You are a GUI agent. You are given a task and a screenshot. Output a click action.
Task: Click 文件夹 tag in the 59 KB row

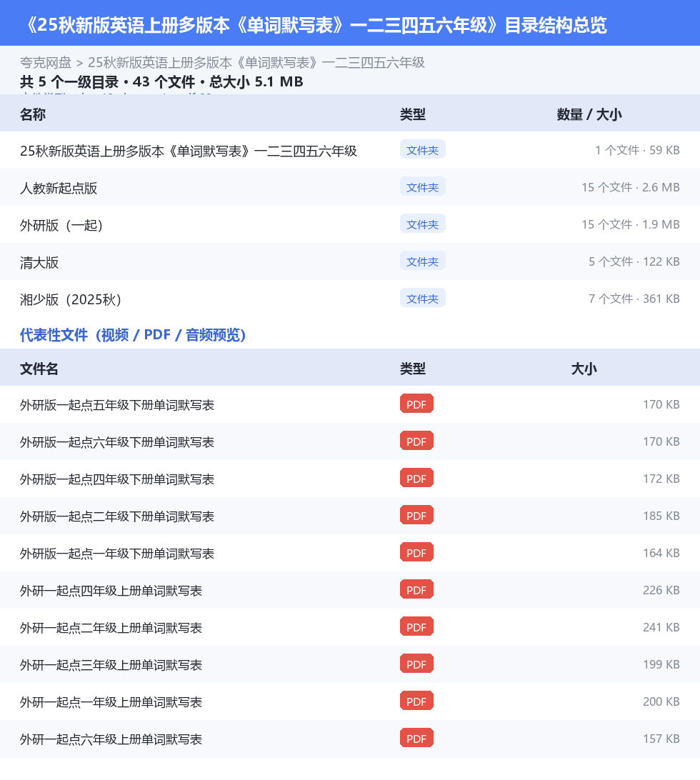tap(422, 150)
